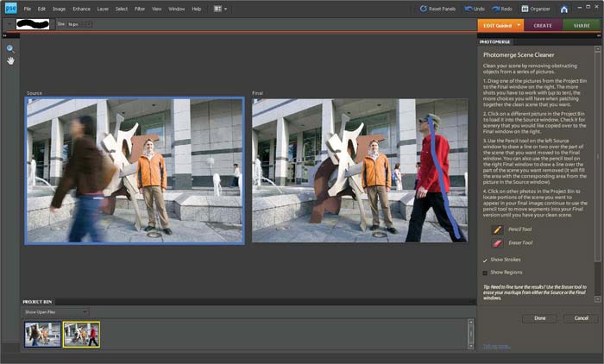This screenshot has height=364, width=604.
Task: Choose the Pencil Tool icon
Action: point(497,230)
